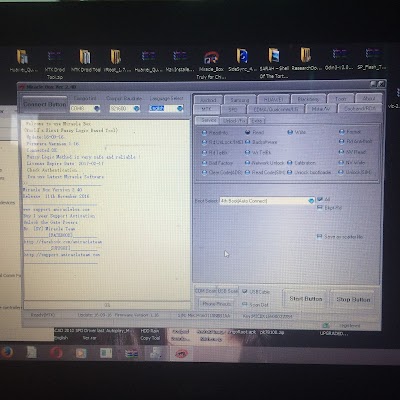Switch to the Samsung tab
The height and width of the screenshot is (400, 400).
(240, 100)
